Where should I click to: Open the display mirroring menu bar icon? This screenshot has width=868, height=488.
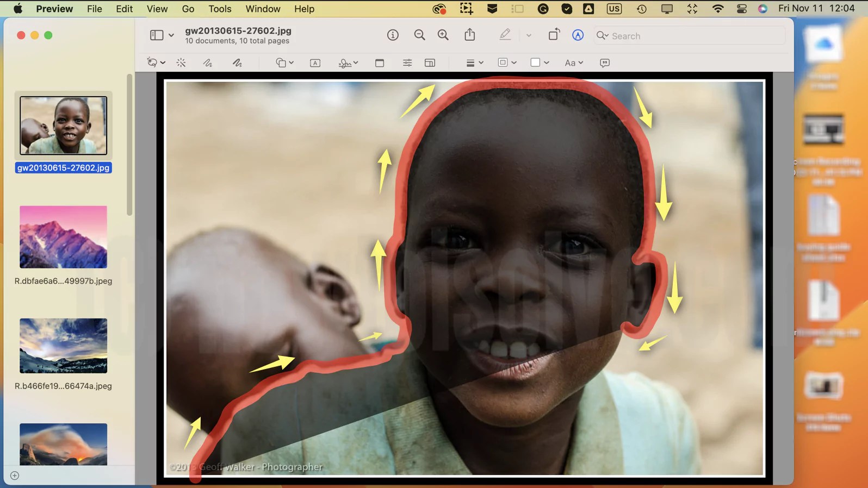(667, 9)
